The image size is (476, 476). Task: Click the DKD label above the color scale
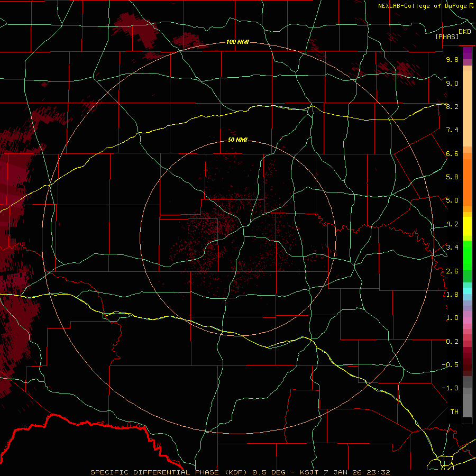pyautogui.click(x=465, y=32)
